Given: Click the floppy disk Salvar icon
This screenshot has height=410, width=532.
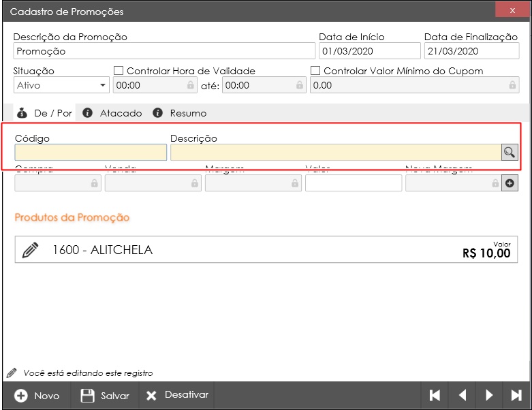Looking at the screenshot, I should click(88, 396).
